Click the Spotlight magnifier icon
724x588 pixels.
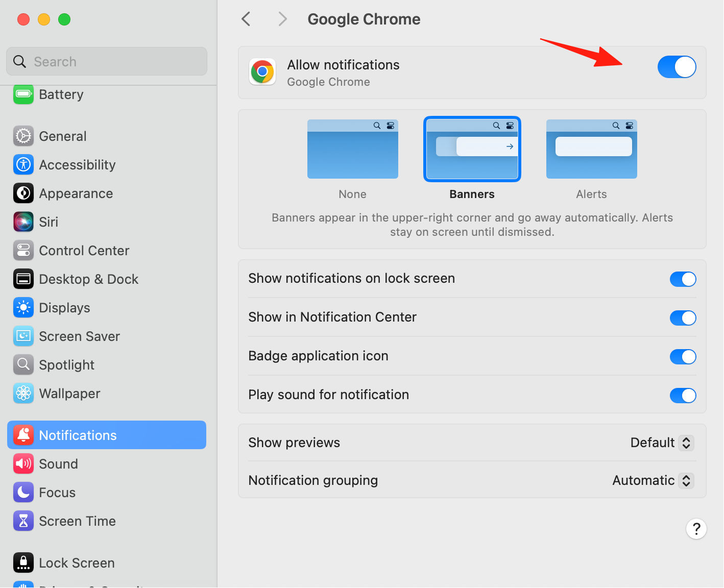[x=23, y=365]
